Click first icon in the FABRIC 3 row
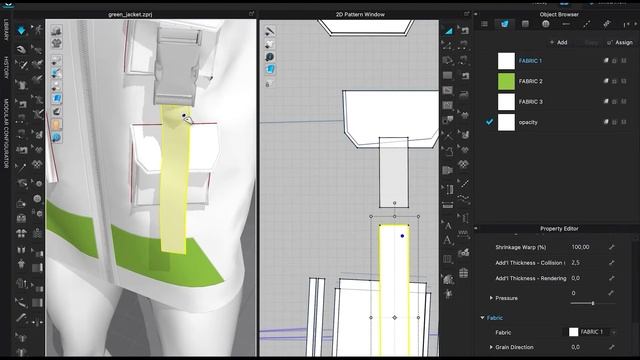The height and width of the screenshot is (360, 640). pos(606,101)
